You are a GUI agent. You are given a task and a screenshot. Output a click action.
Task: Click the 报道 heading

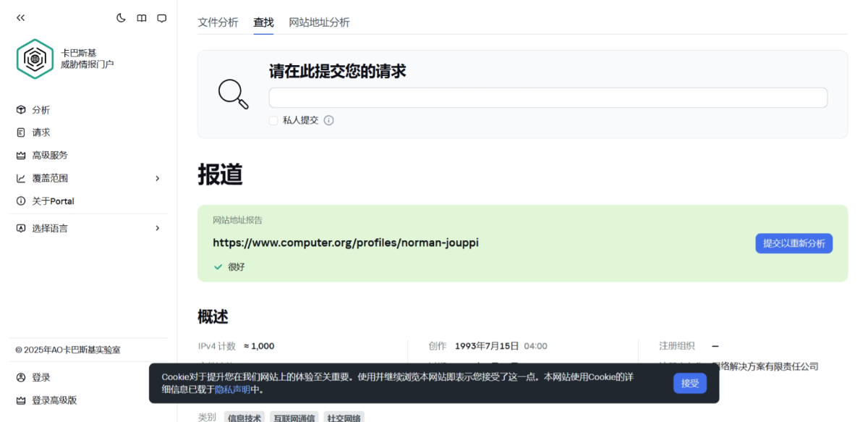click(x=221, y=174)
